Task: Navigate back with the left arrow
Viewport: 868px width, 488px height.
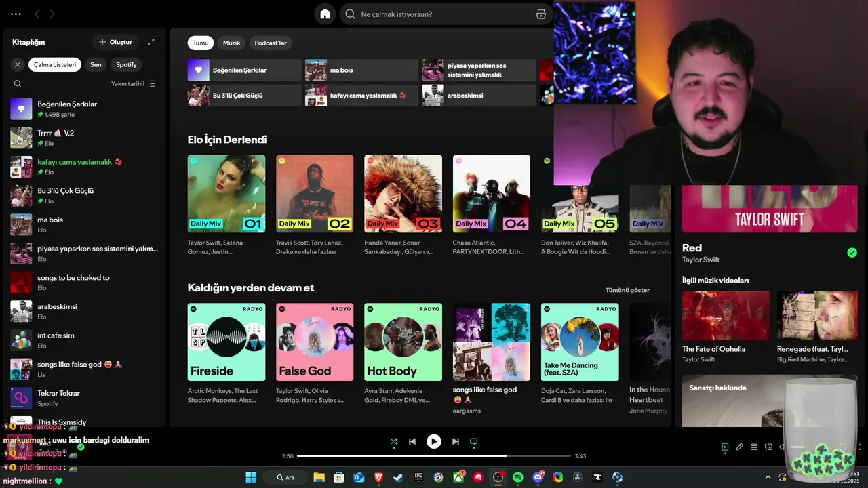Action: [x=37, y=14]
